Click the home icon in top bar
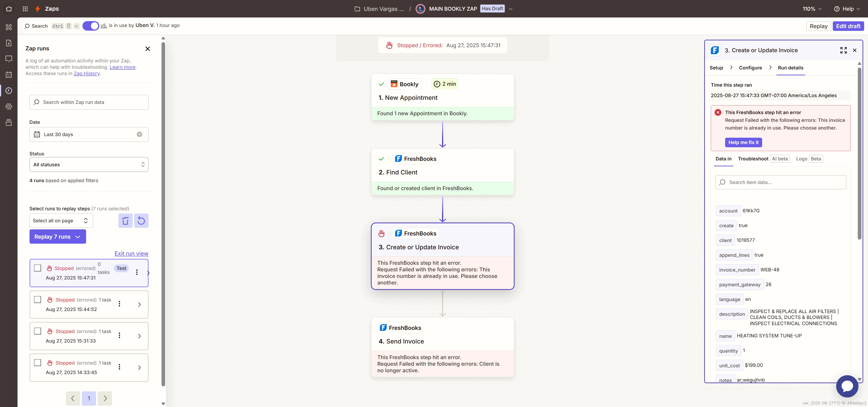868x407 pixels. (x=9, y=9)
